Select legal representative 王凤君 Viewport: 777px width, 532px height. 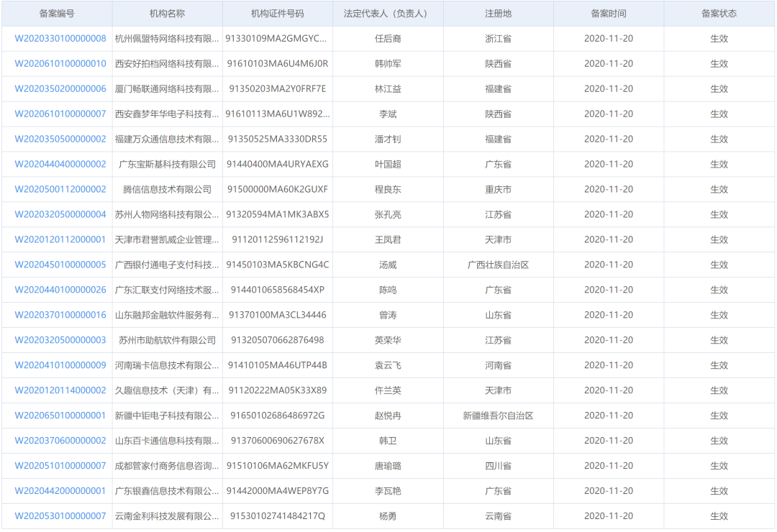tap(388, 239)
